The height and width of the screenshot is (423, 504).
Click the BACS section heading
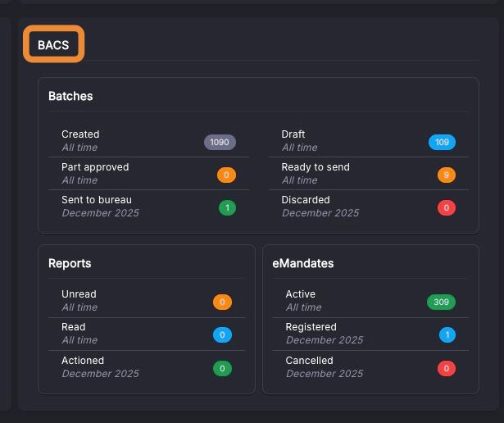click(x=53, y=45)
